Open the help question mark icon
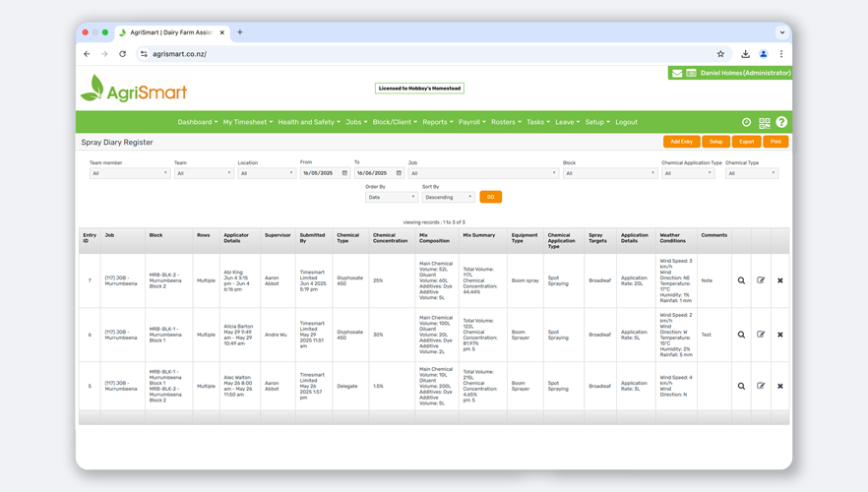 781,122
